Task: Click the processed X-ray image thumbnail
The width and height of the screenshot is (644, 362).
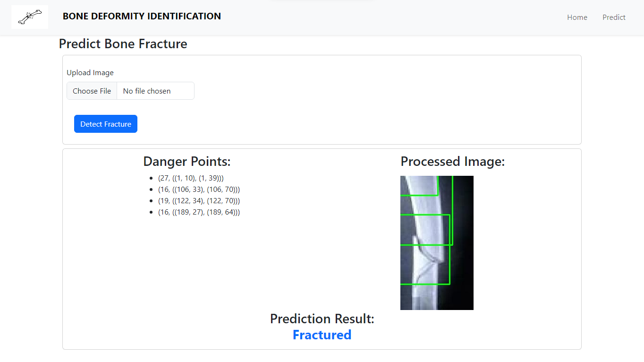Action: coord(437,242)
